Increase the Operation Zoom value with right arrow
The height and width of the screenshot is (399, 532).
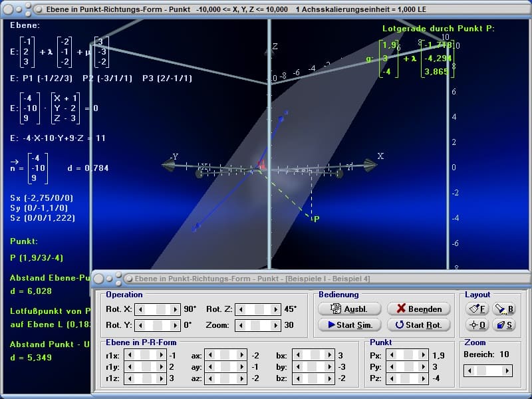[x=275, y=325]
